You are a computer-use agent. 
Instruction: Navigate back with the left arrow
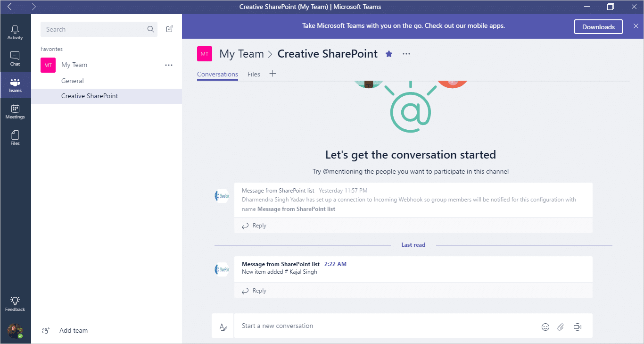10,7
